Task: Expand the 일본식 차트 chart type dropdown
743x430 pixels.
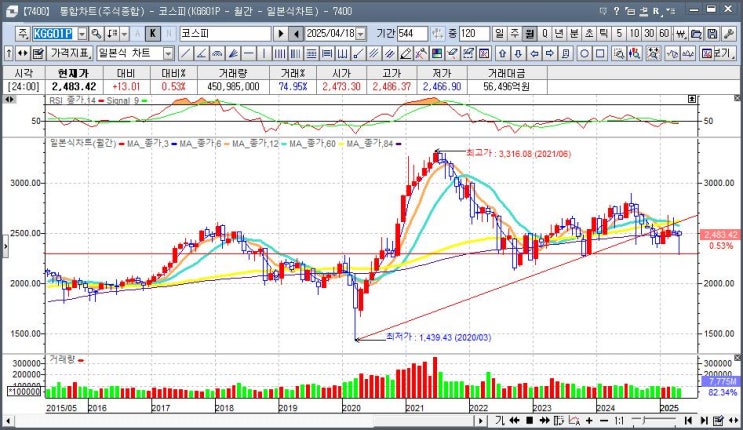Action: [x=168, y=54]
